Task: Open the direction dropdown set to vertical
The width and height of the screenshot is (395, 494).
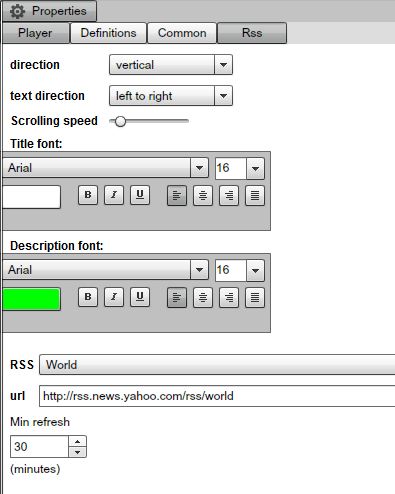Action: (x=171, y=65)
